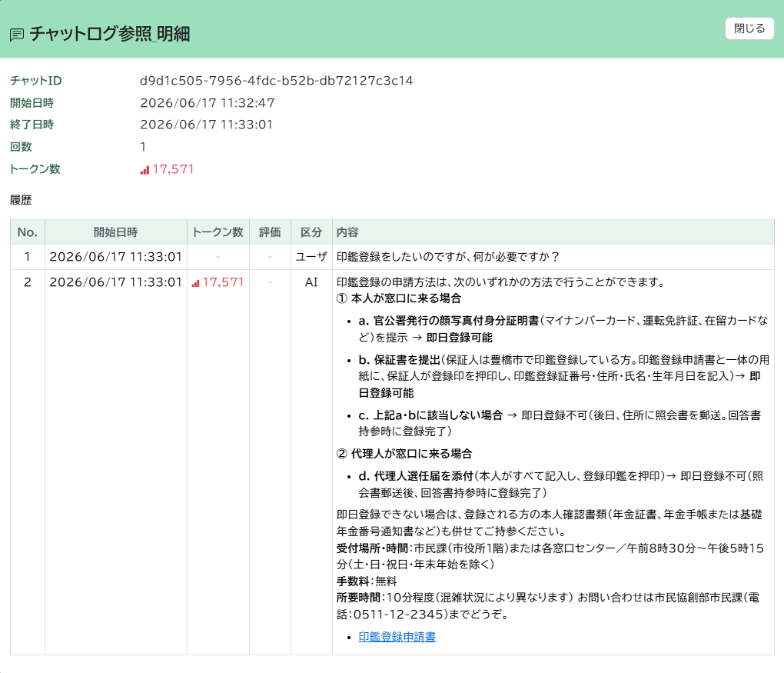Viewport: 784px width, 673px height.
Task: Click the 手数料:無料 line
Action: click(367, 581)
